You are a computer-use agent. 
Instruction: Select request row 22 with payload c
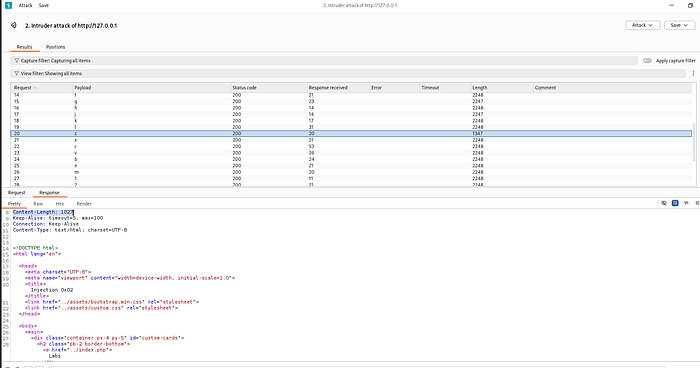[351, 146]
